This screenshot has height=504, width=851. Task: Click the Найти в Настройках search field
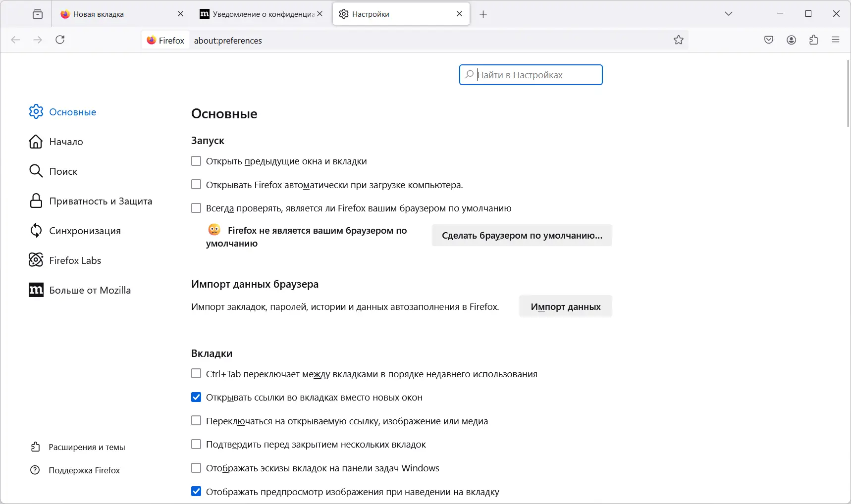(531, 75)
